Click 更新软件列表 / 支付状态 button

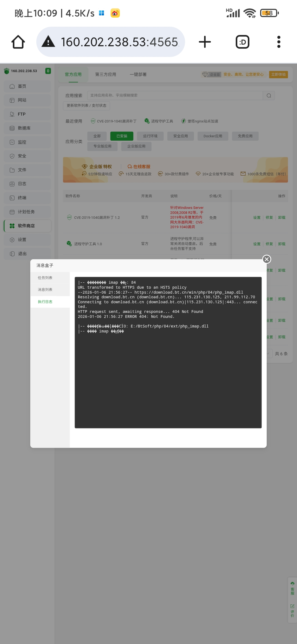tap(86, 106)
